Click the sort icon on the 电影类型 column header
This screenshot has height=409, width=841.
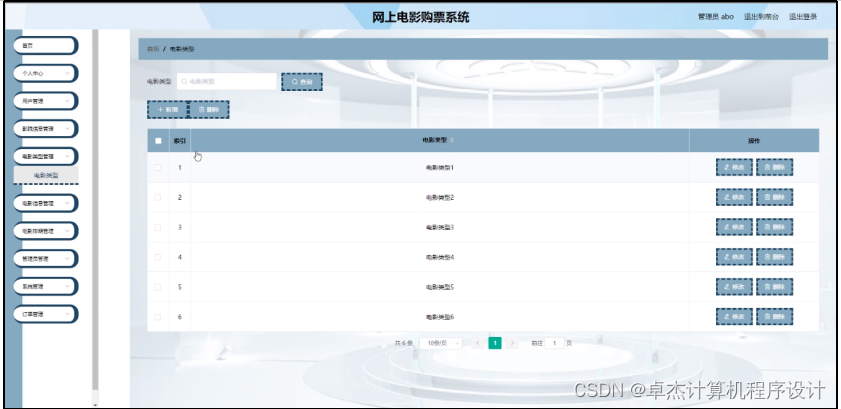pos(452,141)
